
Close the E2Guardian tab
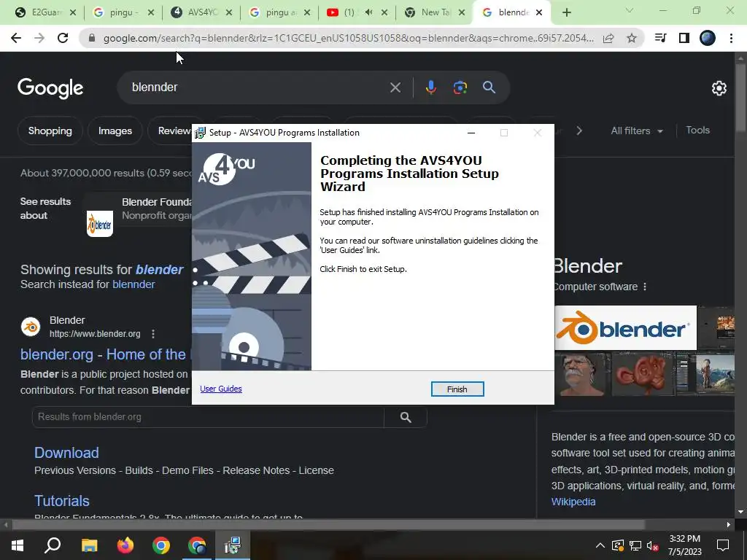coord(73,13)
